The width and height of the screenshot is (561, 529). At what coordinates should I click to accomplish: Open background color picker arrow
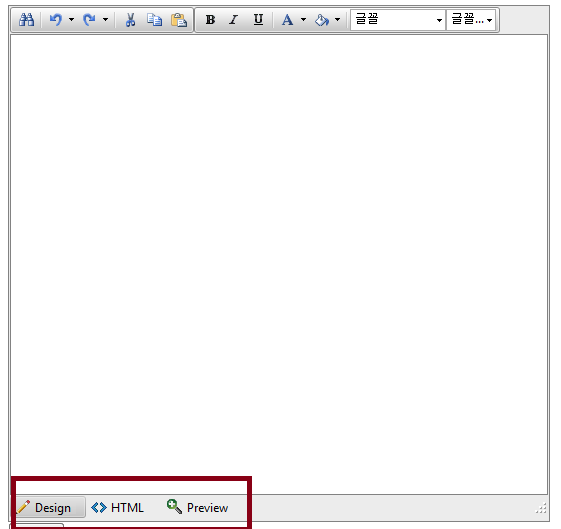(337, 20)
